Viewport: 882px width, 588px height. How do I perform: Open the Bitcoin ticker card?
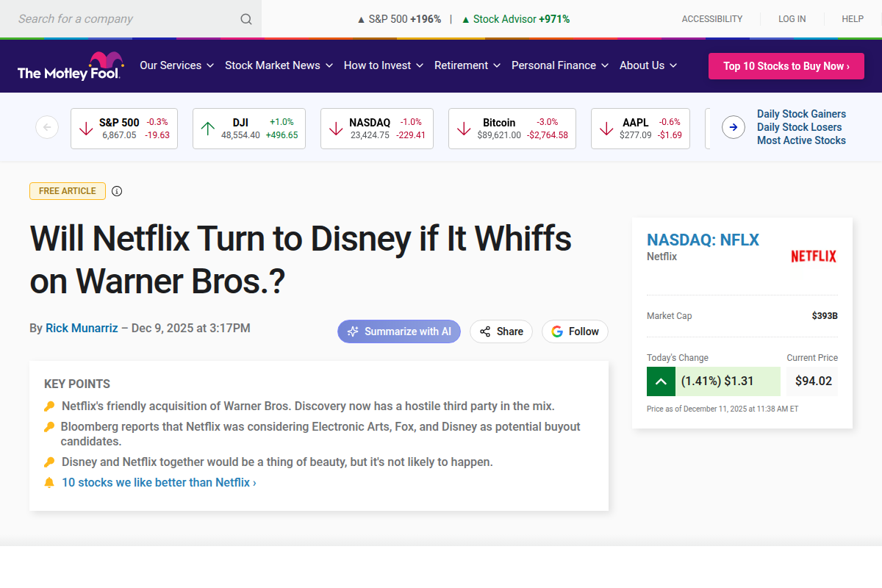512,129
